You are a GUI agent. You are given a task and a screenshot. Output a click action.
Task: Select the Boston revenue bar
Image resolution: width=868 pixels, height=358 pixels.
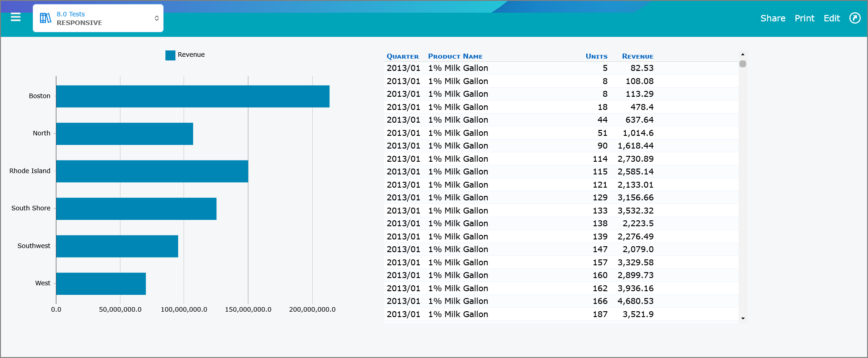(x=193, y=96)
